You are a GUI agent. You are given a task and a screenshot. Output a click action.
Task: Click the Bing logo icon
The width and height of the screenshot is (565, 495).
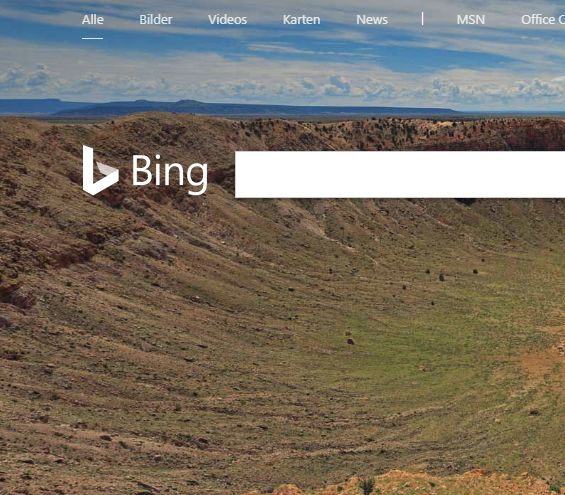pyautogui.click(x=101, y=170)
